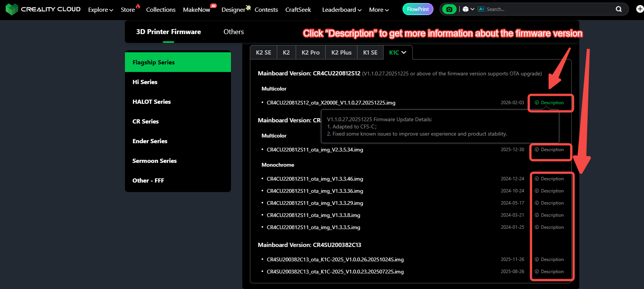The height and width of the screenshot is (289, 644).
Task: Open the cube model-type dropdown in search bar
Action: [468, 9]
